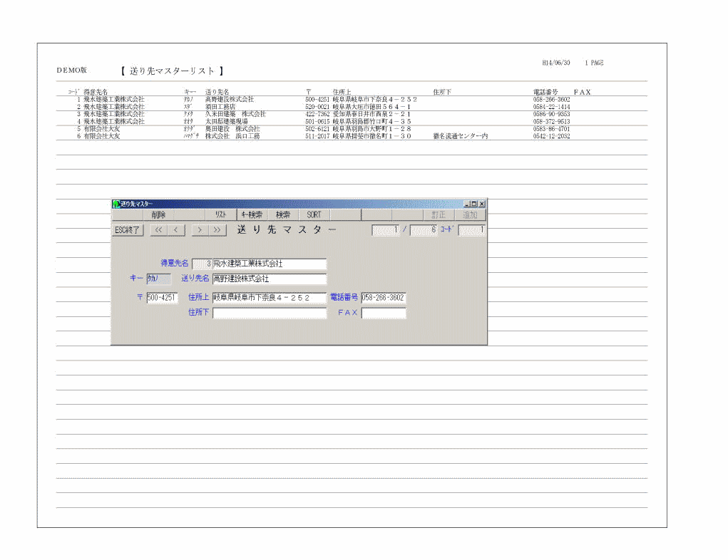The image size is (728, 560).
Task: Click the empty FAX input field
Action: [x=384, y=313]
